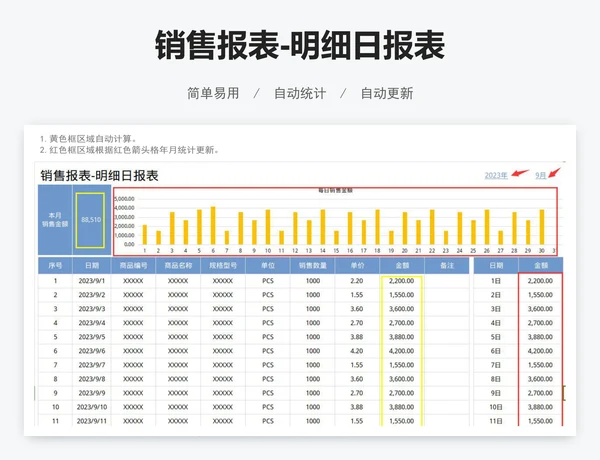Click the amount next to 6日 in the summary
Image resolution: width=600 pixels, height=460 pixels.
click(x=540, y=351)
